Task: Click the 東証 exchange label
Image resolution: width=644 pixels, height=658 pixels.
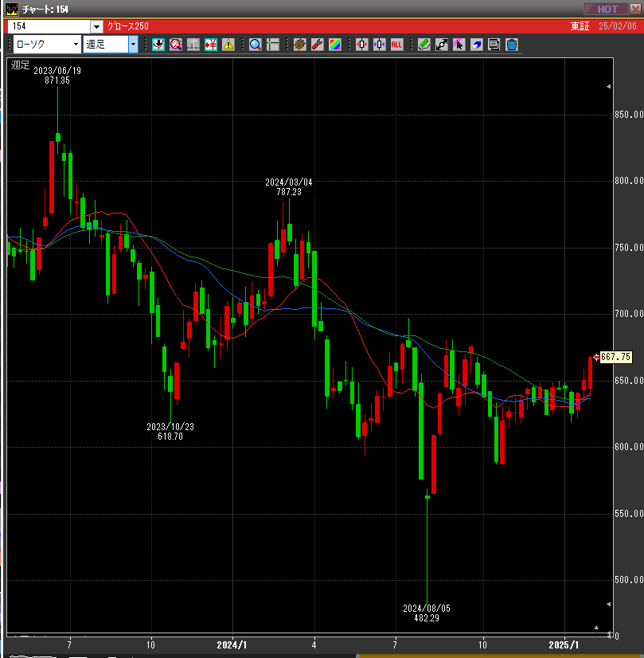Action: tap(580, 26)
